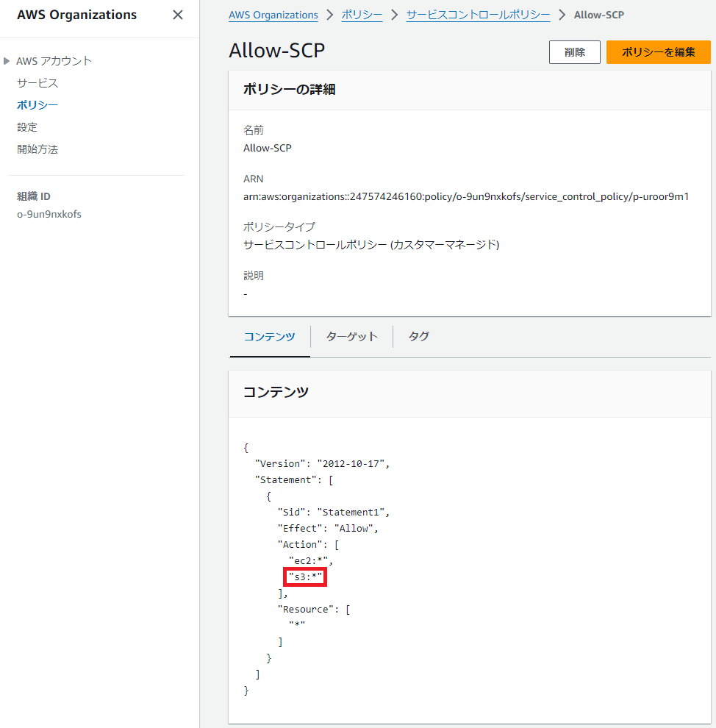Click the policy ARN value
The image size is (716, 728).
[x=466, y=197]
